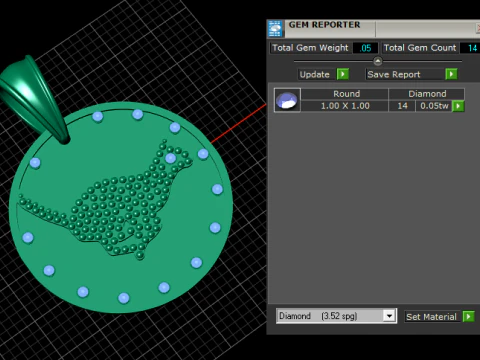Open the Diamond (3.52 spg) material dropdown
480x360 pixels.
point(336,316)
